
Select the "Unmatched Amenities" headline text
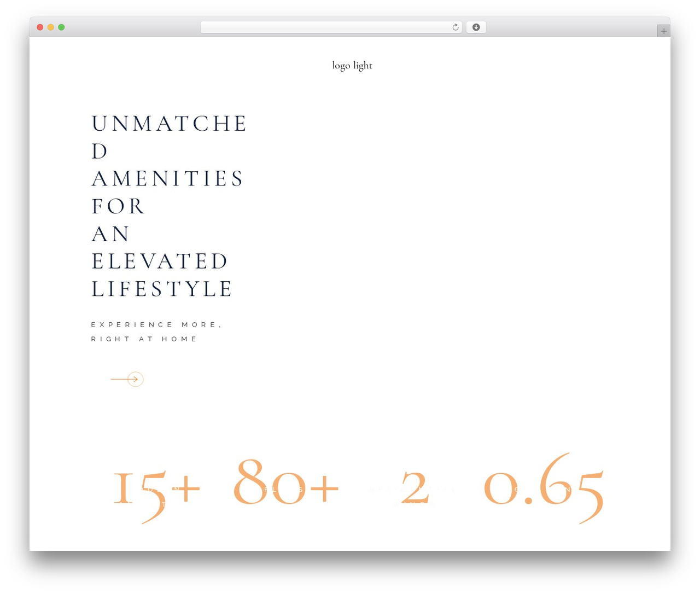pyautogui.click(x=169, y=206)
